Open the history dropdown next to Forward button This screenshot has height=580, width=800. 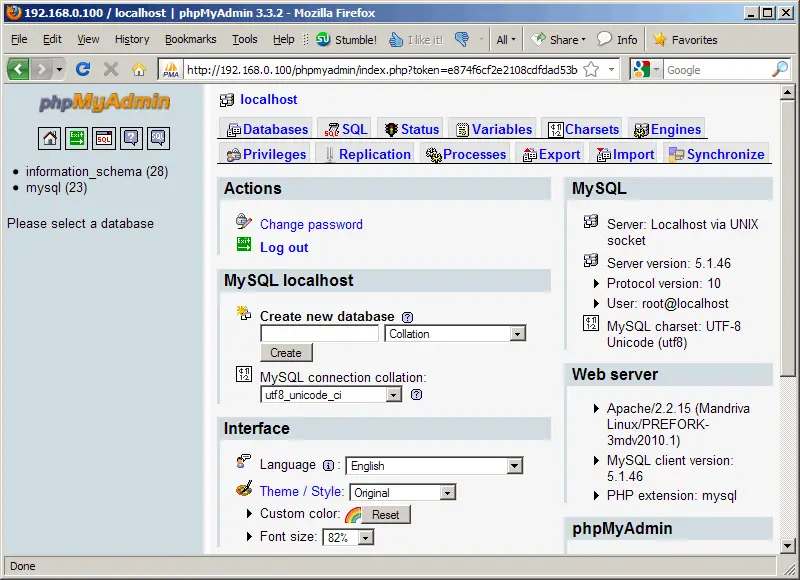coord(59,69)
